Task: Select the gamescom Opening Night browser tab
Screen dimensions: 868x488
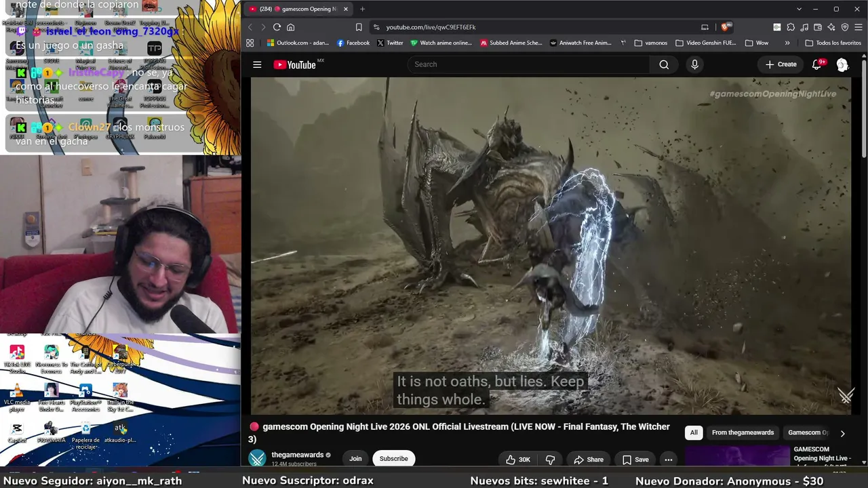Action: (298, 9)
